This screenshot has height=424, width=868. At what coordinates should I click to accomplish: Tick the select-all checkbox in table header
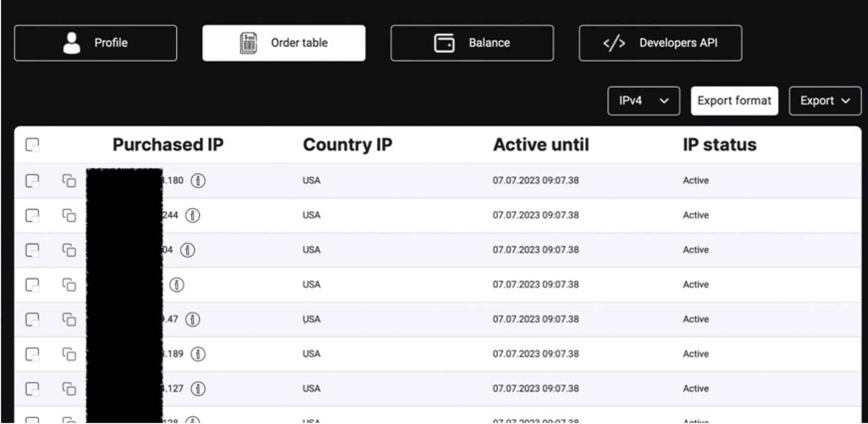click(x=32, y=145)
